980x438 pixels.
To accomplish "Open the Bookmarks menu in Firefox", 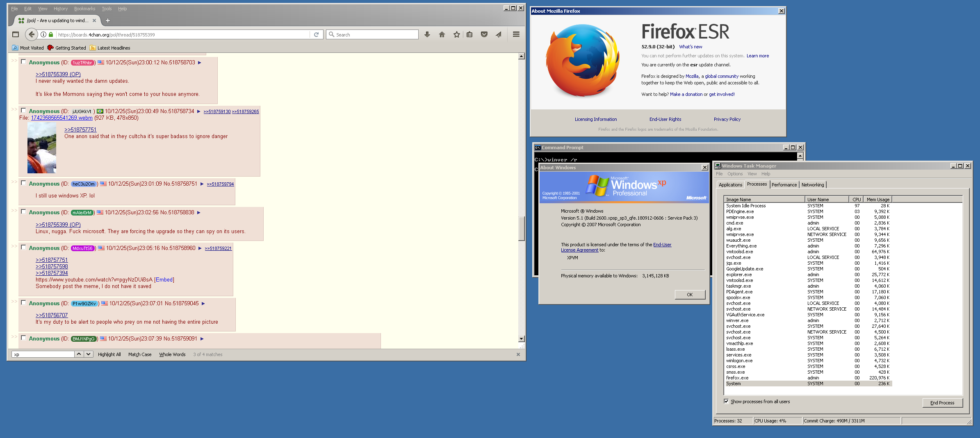I will [84, 9].
